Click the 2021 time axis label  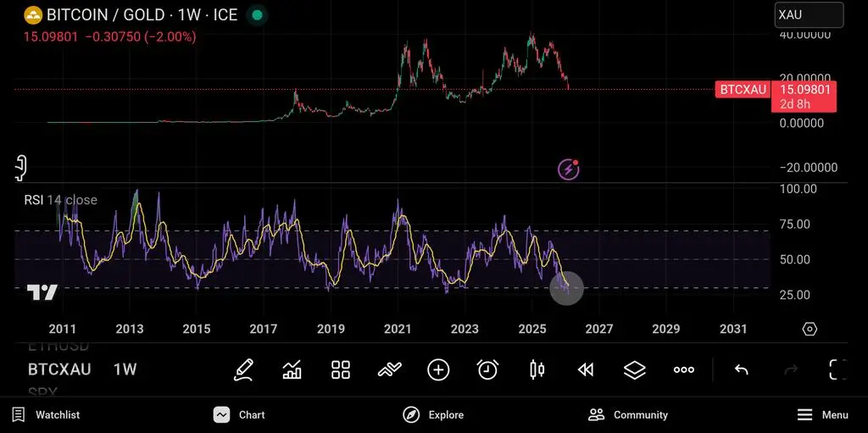point(398,329)
